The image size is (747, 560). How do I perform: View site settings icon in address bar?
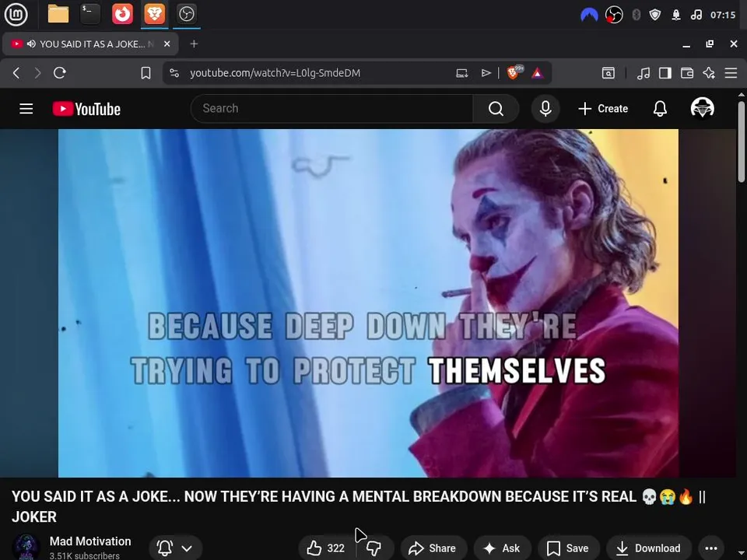[174, 73]
